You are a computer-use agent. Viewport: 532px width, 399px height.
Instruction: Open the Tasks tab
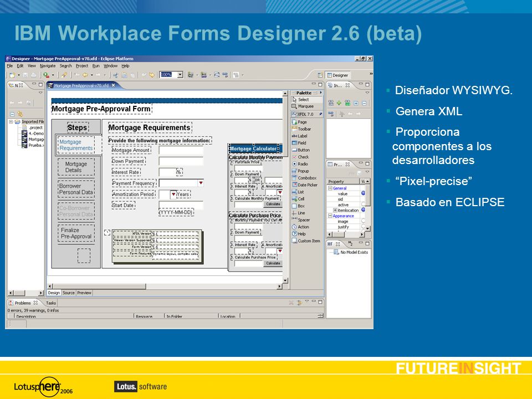51,303
